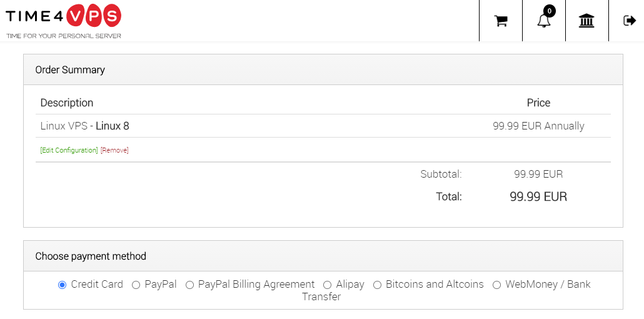Click the logout arrow icon

pos(629,21)
